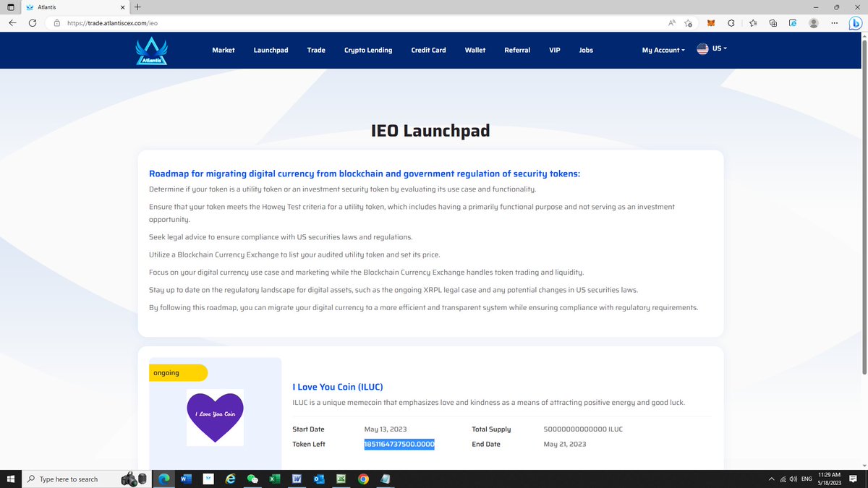Open the blue Word icon in taskbar
The image size is (868, 488).
pyautogui.click(x=185, y=479)
